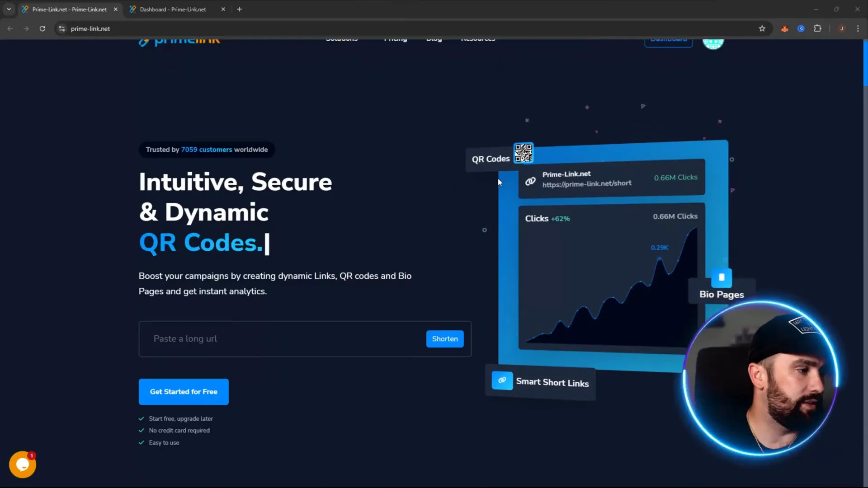Click the blue circular extension icon

tap(801, 28)
